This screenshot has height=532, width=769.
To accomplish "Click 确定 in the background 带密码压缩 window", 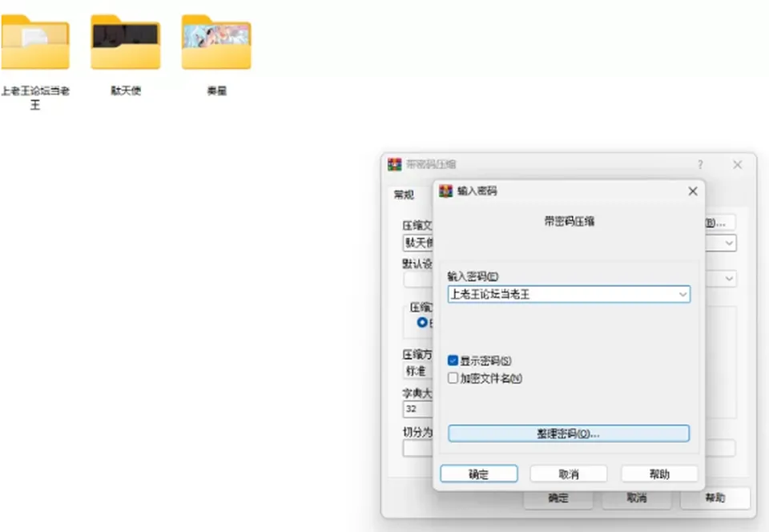I will 558,498.
